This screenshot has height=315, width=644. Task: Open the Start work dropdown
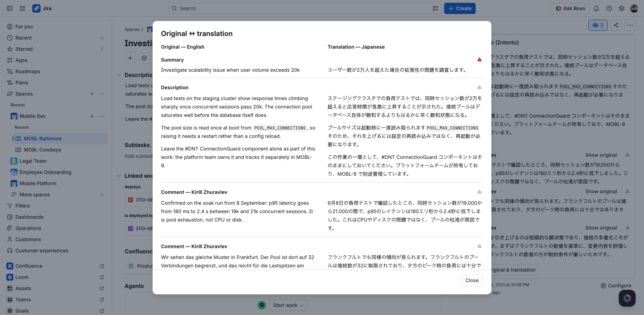point(288,305)
